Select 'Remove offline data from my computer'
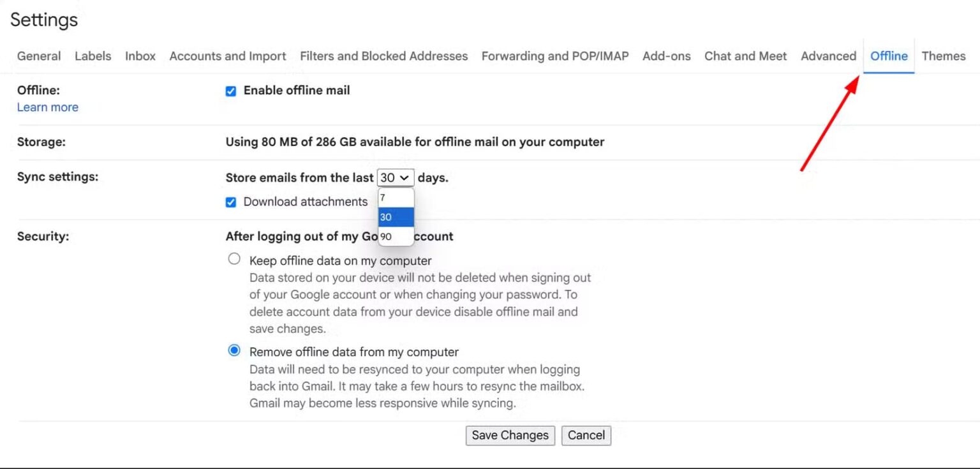The height and width of the screenshot is (469, 980). pyautogui.click(x=234, y=350)
